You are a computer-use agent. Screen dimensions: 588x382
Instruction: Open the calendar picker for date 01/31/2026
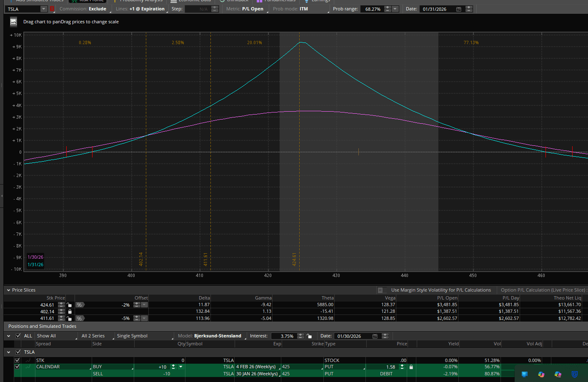pos(459,9)
